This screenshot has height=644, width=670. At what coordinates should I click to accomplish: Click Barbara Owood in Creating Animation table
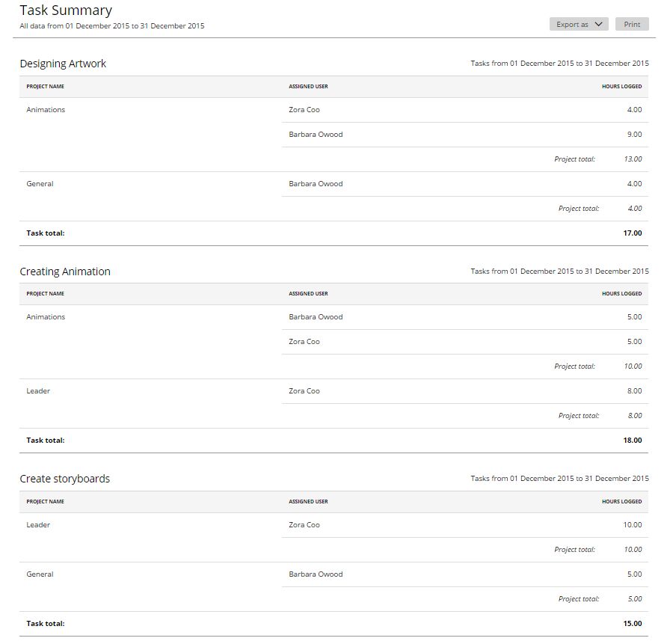coord(316,317)
